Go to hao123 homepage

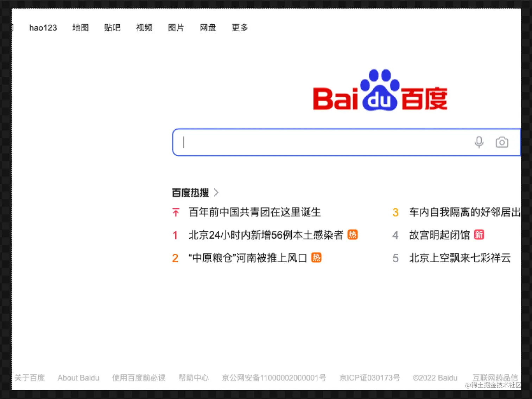point(43,28)
